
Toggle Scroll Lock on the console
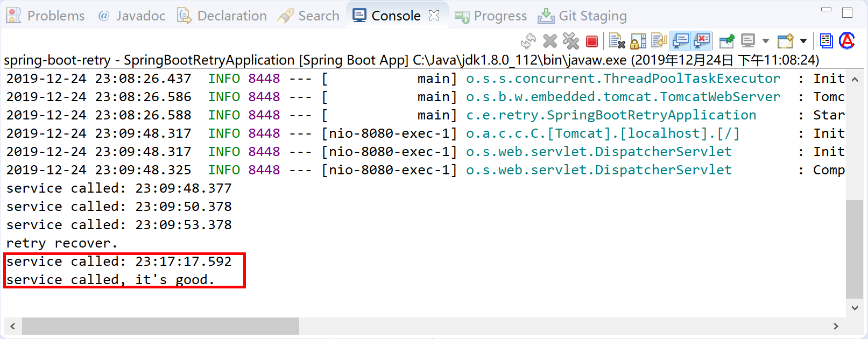[638, 41]
